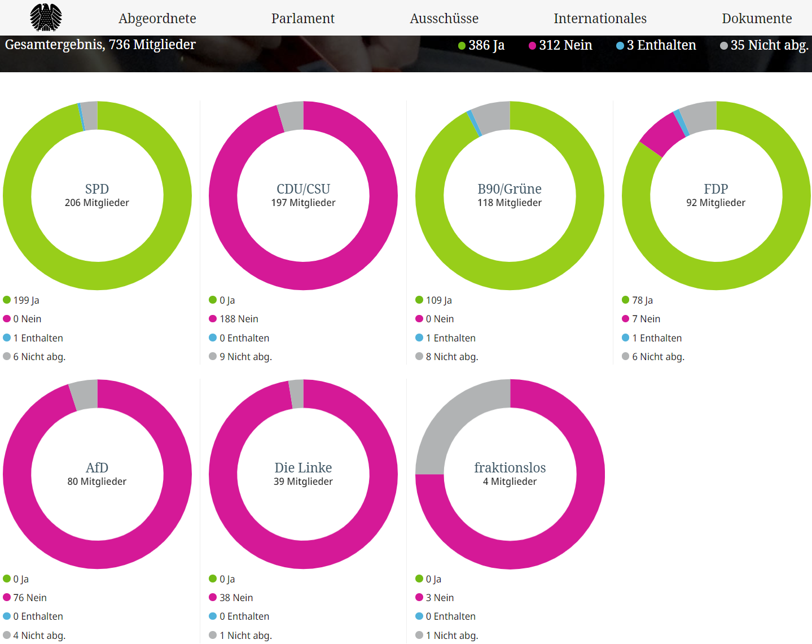The width and height of the screenshot is (812, 644).
Task: Click FDP legend entry '1 Enthalten'
Action: (x=652, y=338)
